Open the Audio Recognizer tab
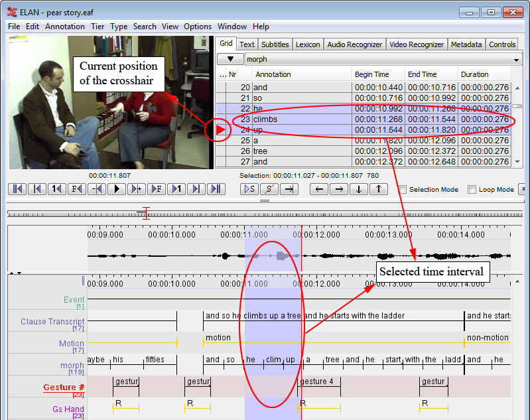 coord(354,44)
